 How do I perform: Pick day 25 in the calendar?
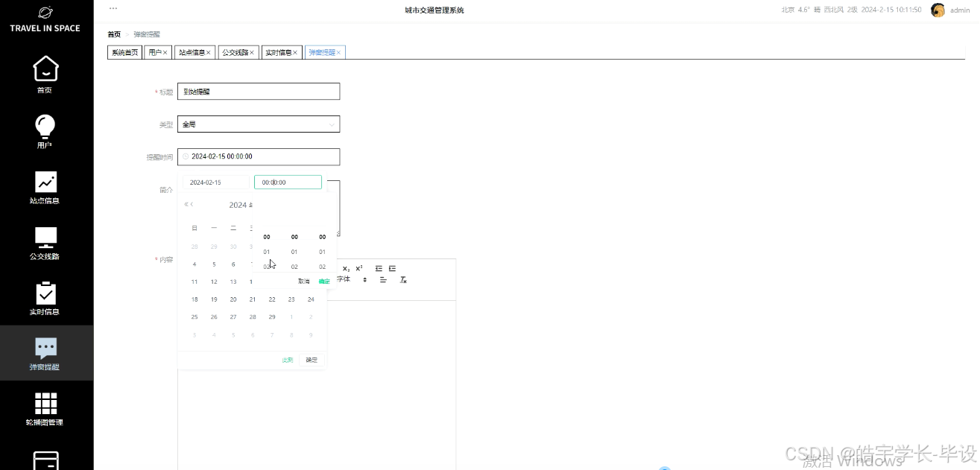pyautogui.click(x=195, y=317)
